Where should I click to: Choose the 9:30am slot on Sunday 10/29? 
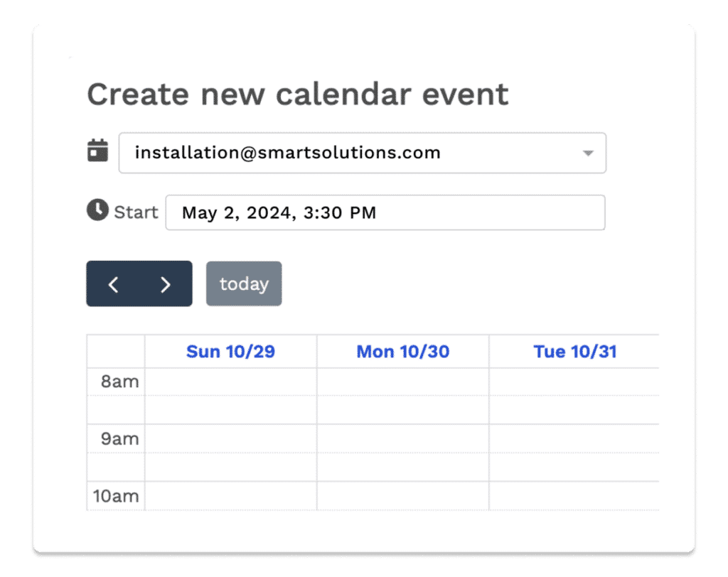point(231,467)
